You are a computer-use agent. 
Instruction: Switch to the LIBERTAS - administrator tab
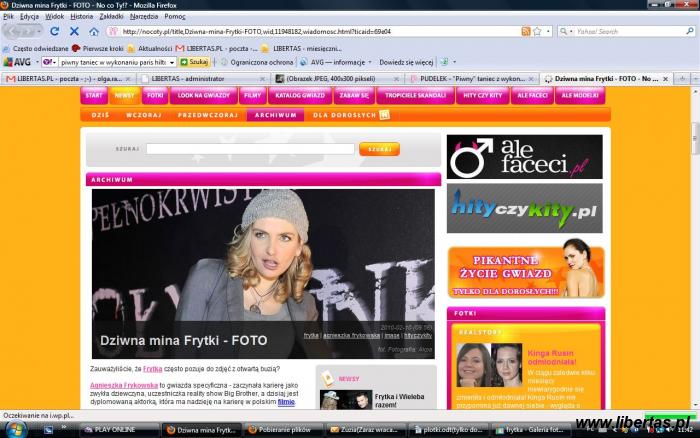click(x=200, y=77)
